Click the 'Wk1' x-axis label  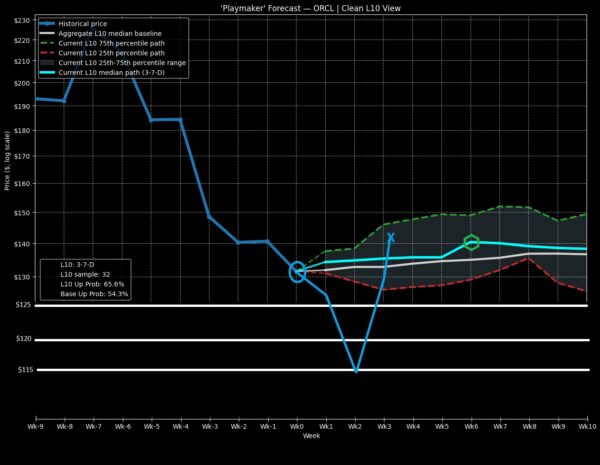pos(326,426)
